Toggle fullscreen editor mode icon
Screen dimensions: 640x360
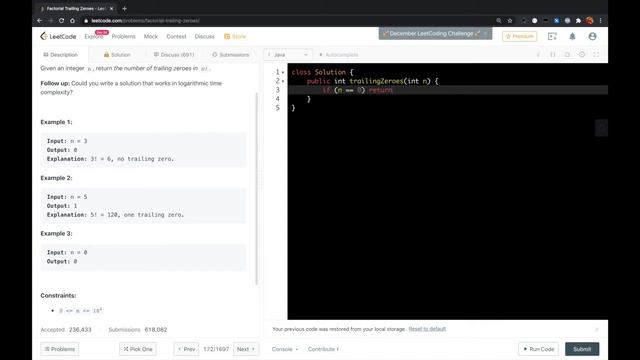coord(596,54)
